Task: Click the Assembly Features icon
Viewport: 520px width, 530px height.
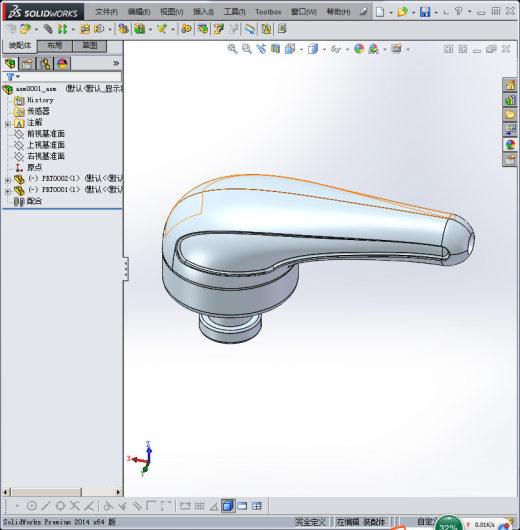Action: (x=140, y=29)
